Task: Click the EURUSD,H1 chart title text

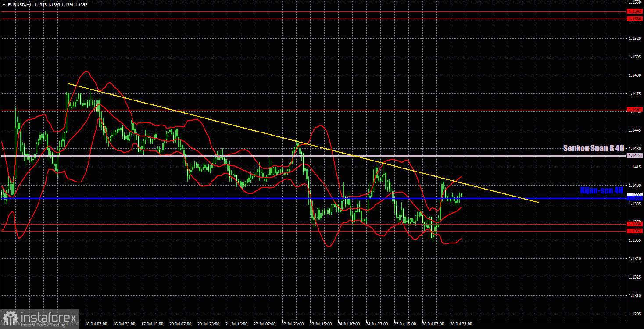Action: [20, 4]
